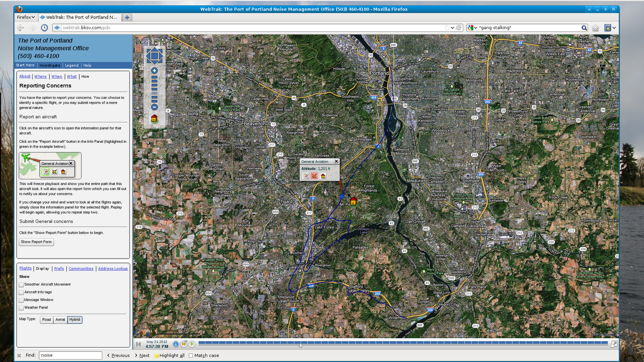The image size is (644, 362).
Task: Pan the map right with the right arrow
Action: tap(161, 56)
